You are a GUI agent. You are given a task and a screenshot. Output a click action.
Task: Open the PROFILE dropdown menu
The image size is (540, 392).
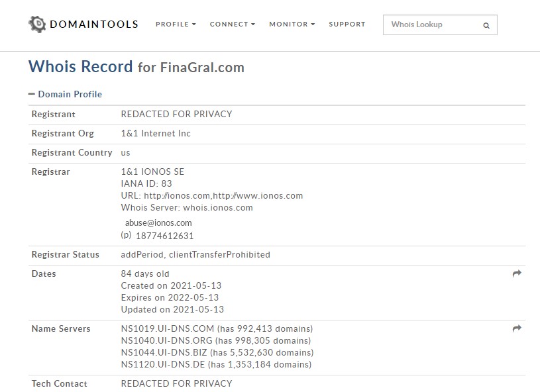click(175, 24)
